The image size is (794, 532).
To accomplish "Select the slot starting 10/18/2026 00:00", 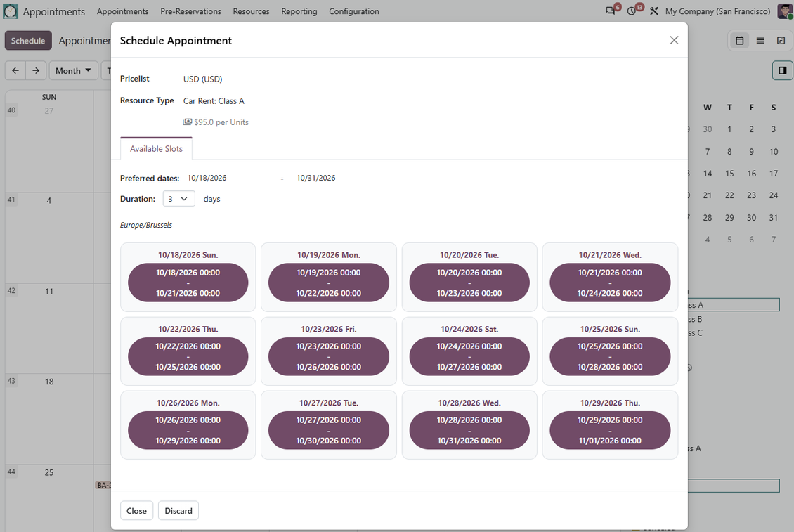I will click(188, 283).
